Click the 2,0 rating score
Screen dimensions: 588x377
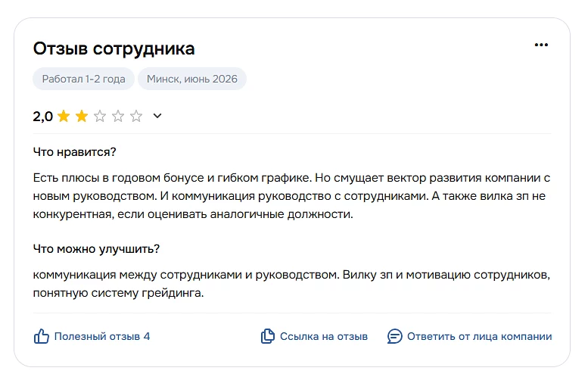[x=42, y=117]
